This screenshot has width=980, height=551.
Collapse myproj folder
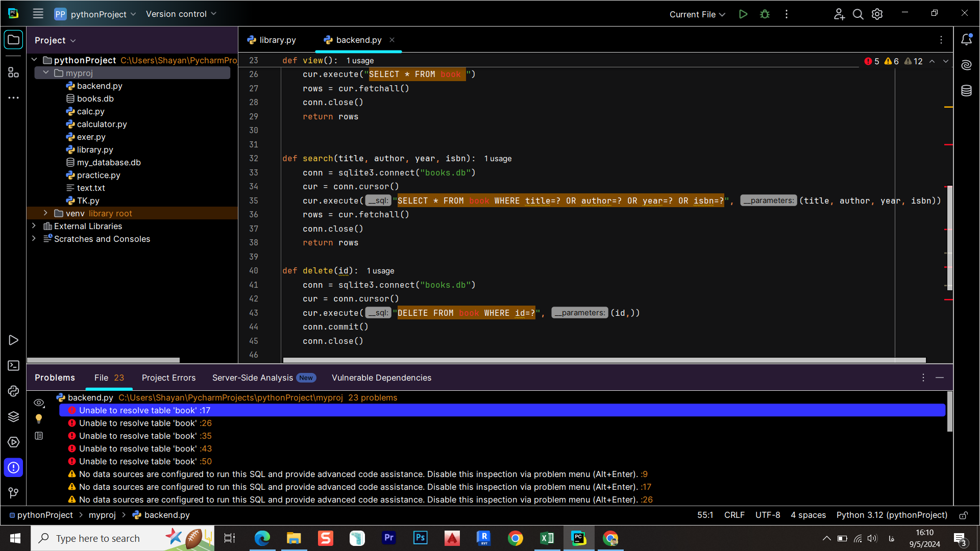pyautogui.click(x=46, y=73)
